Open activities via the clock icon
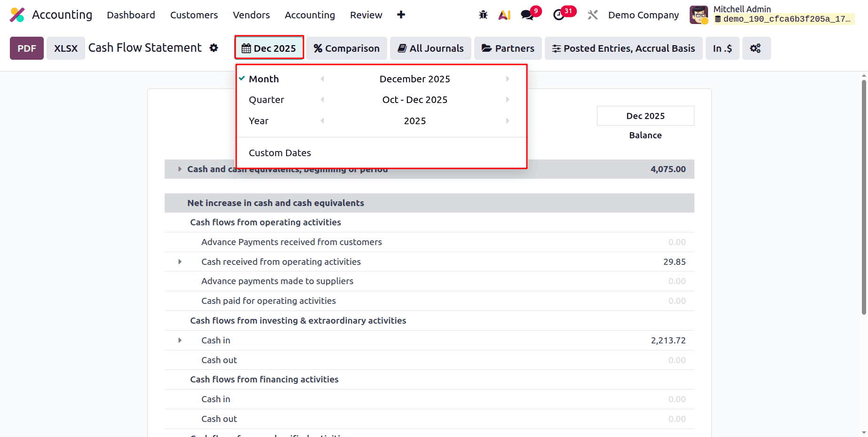 560,15
